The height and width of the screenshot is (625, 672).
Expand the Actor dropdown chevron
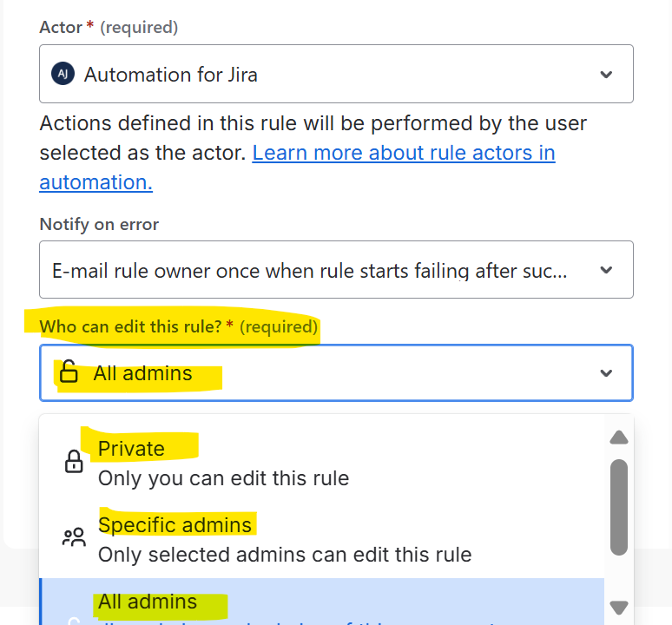pyautogui.click(x=606, y=75)
